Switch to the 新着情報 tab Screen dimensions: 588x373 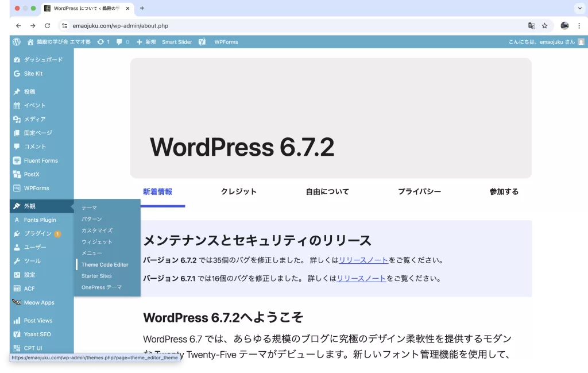coord(157,192)
